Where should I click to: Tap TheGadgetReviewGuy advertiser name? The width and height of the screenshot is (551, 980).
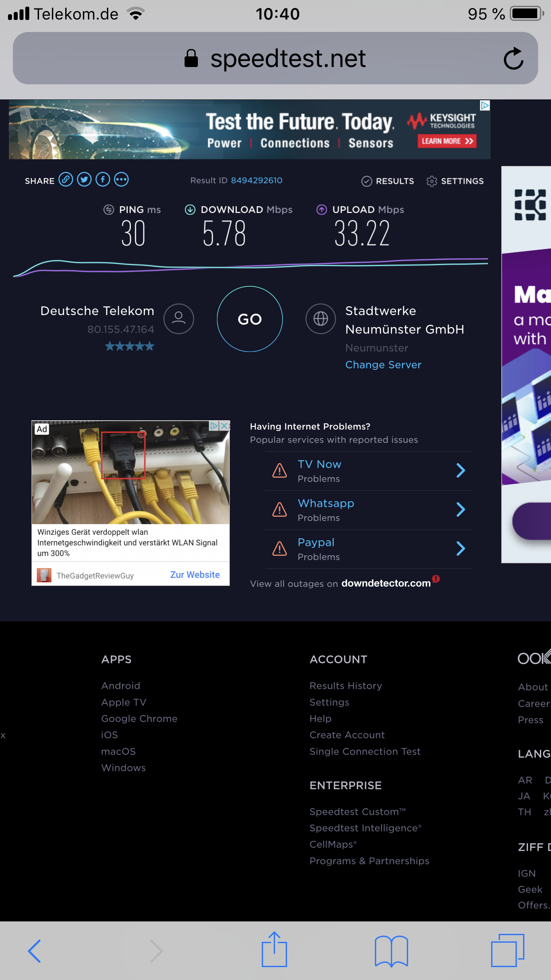[95, 576]
